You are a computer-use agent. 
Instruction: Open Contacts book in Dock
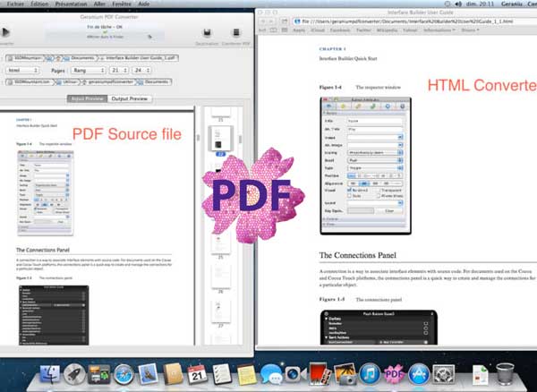tap(173, 374)
